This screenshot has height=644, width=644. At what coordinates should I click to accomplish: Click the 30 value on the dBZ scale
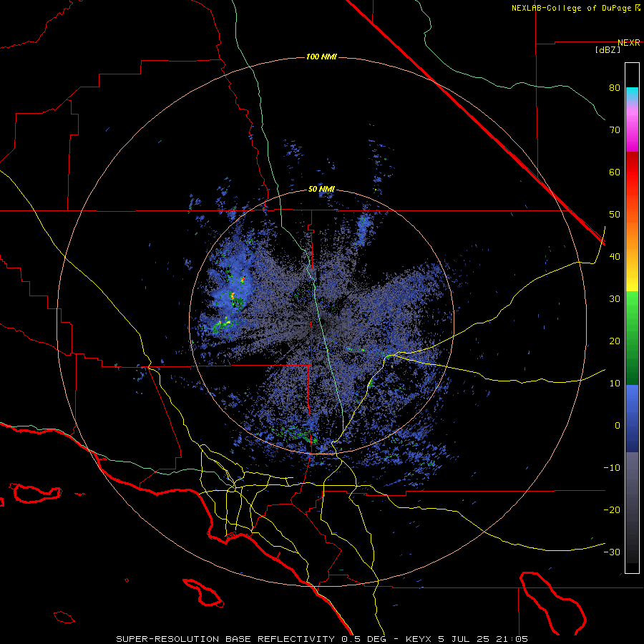[615, 299]
